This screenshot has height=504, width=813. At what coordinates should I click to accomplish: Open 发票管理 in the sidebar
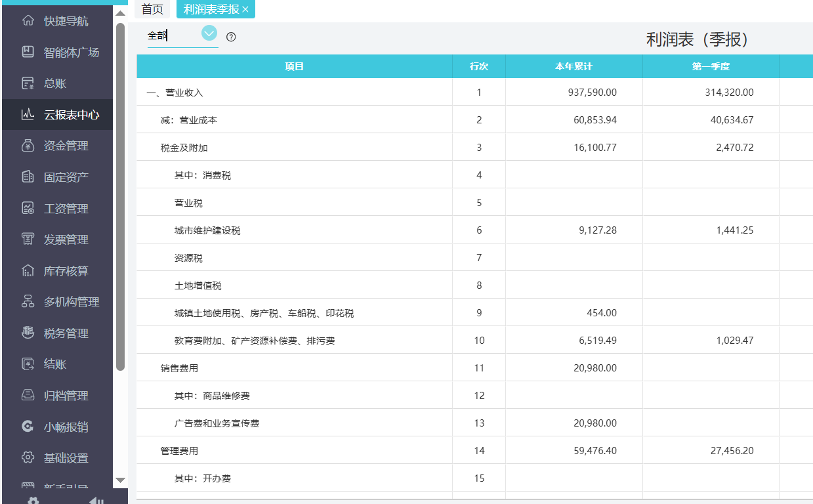(x=28, y=239)
